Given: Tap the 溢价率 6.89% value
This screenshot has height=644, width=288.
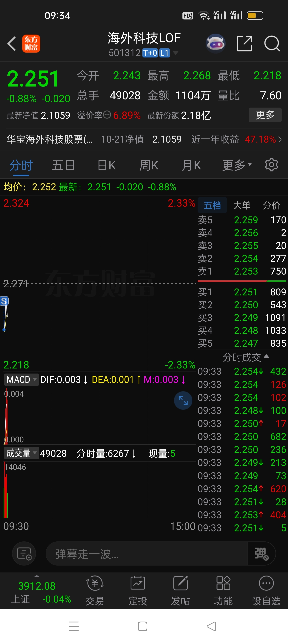Looking at the screenshot, I should point(127,115).
